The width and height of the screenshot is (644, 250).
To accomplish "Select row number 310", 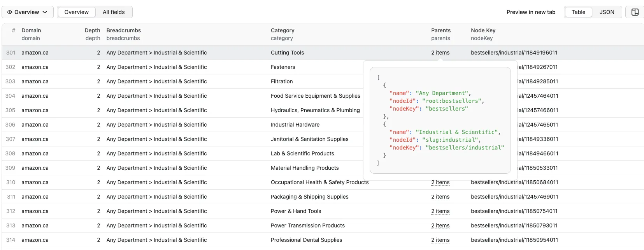I will (x=11, y=182).
